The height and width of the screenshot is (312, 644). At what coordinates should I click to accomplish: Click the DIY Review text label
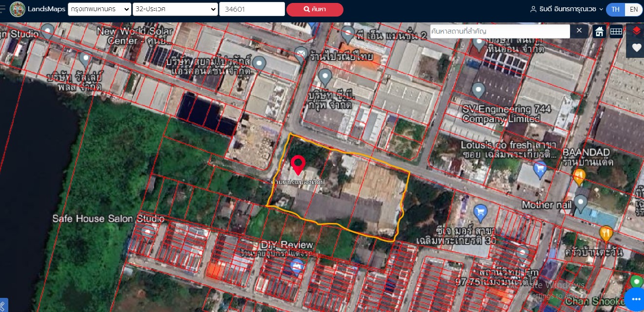[x=286, y=245]
